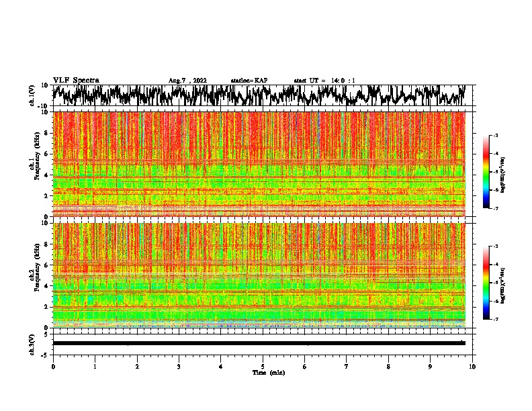The width and height of the screenshot is (532, 411).
Task: Click the "-3" label on ch.2 color scale
Action: (x=496, y=246)
